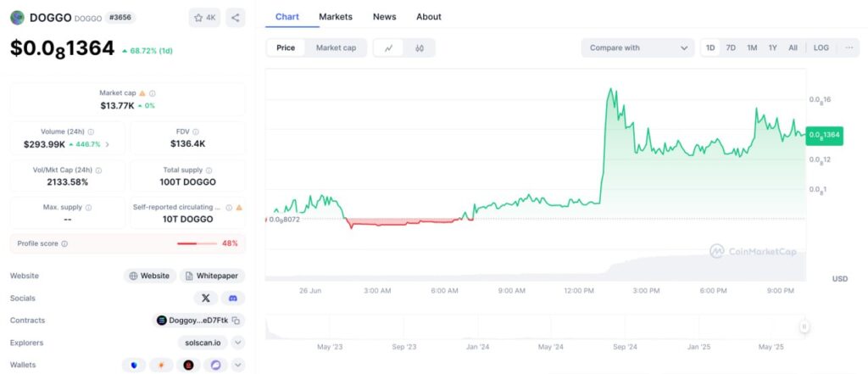Select the 7D time range

[731, 47]
